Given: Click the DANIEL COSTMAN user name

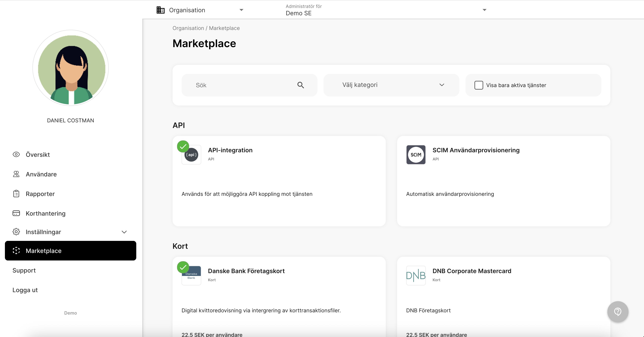Looking at the screenshot, I should coord(71,120).
